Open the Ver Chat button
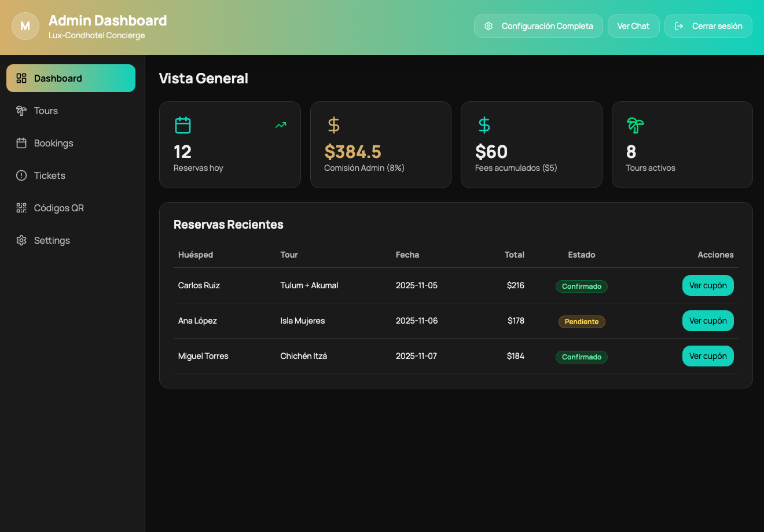Screen dimensions: 764x532 click(633, 26)
